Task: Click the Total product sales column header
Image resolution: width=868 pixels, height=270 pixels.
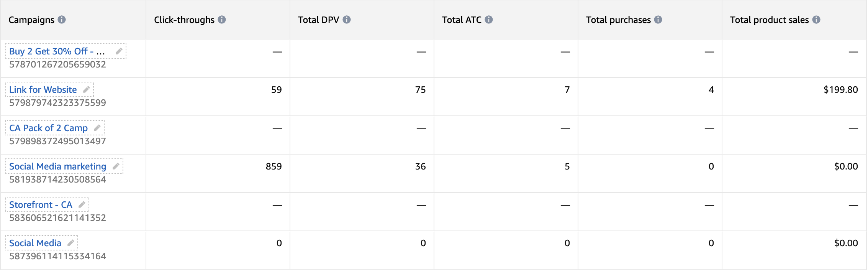Action: point(769,20)
